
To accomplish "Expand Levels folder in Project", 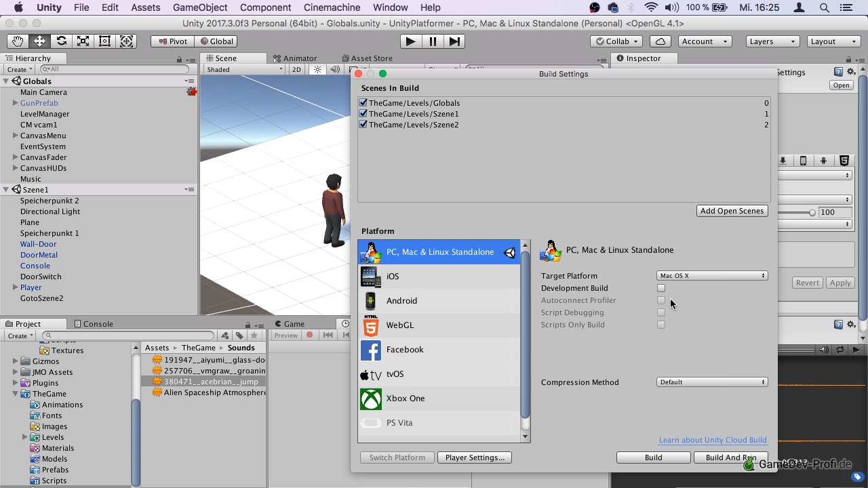I will pyautogui.click(x=25, y=437).
